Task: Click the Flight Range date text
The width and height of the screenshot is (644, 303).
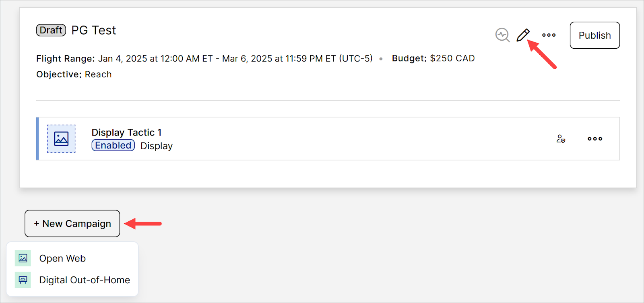Action: tap(235, 59)
